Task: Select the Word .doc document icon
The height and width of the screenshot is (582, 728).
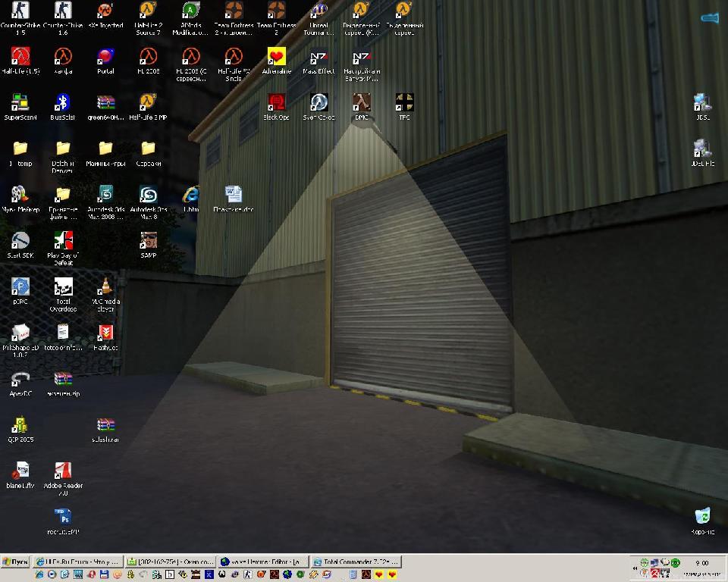Action: tap(234, 199)
